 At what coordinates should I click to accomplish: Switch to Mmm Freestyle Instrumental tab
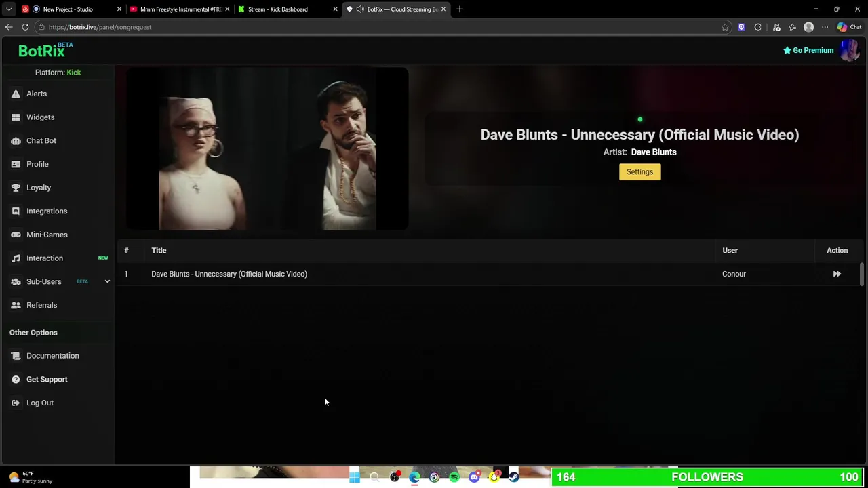point(180,9)
